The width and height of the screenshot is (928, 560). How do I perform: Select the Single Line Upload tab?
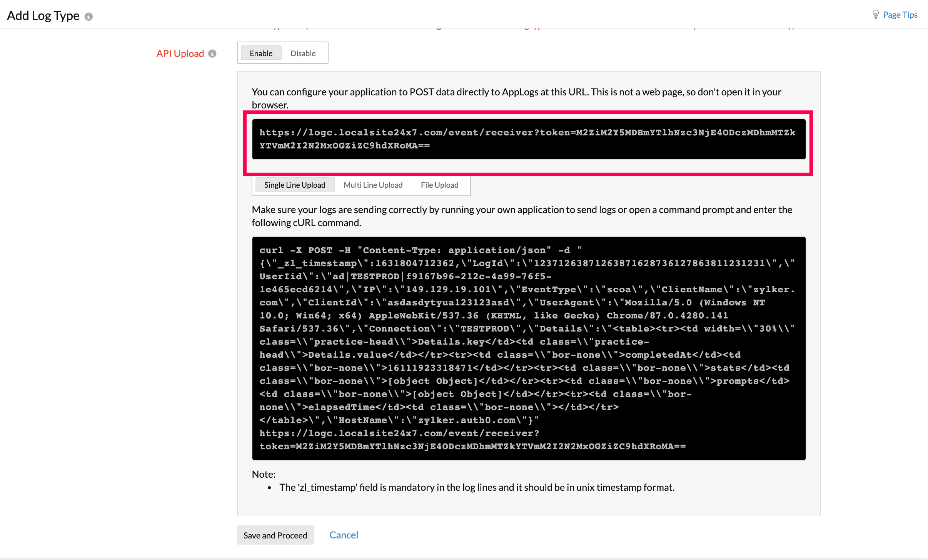[x=294, y=185]
